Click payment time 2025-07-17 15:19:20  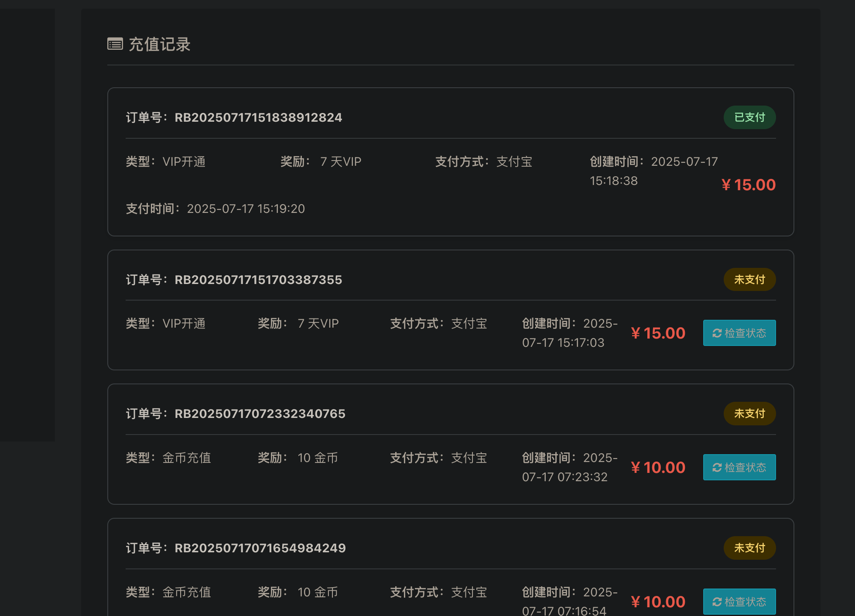pos(246,209)
